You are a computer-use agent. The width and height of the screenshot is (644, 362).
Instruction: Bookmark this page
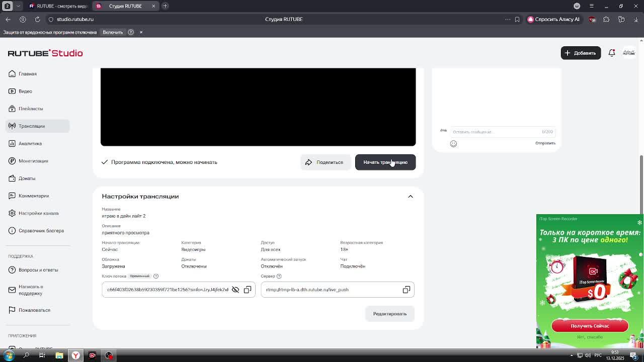(517, 19)
